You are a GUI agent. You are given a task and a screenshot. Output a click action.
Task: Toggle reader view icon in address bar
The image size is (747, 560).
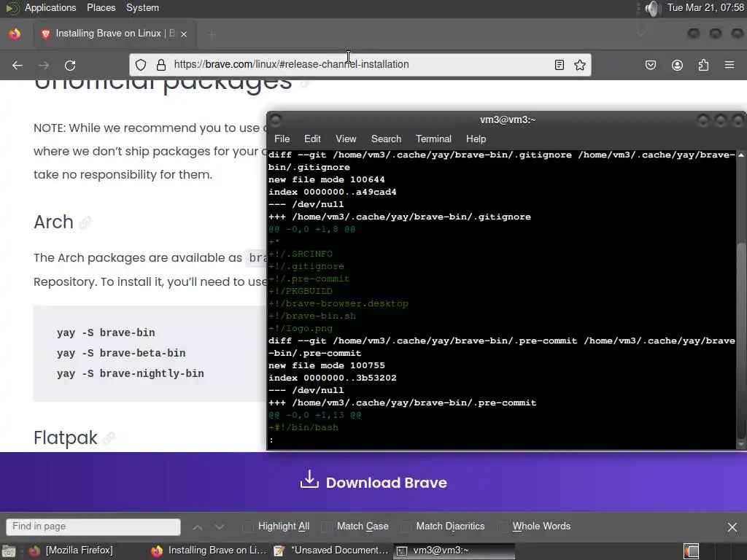tap(560, 65)
